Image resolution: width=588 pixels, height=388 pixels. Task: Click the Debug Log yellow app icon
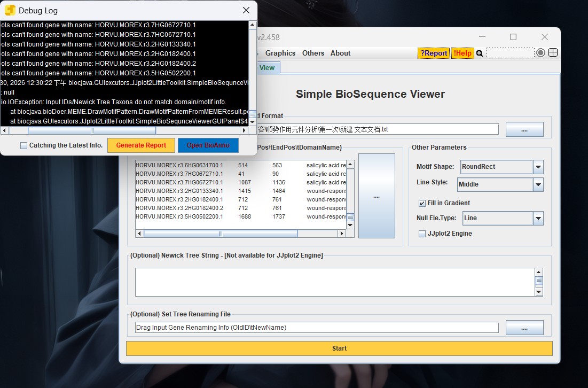coord(10,10)
